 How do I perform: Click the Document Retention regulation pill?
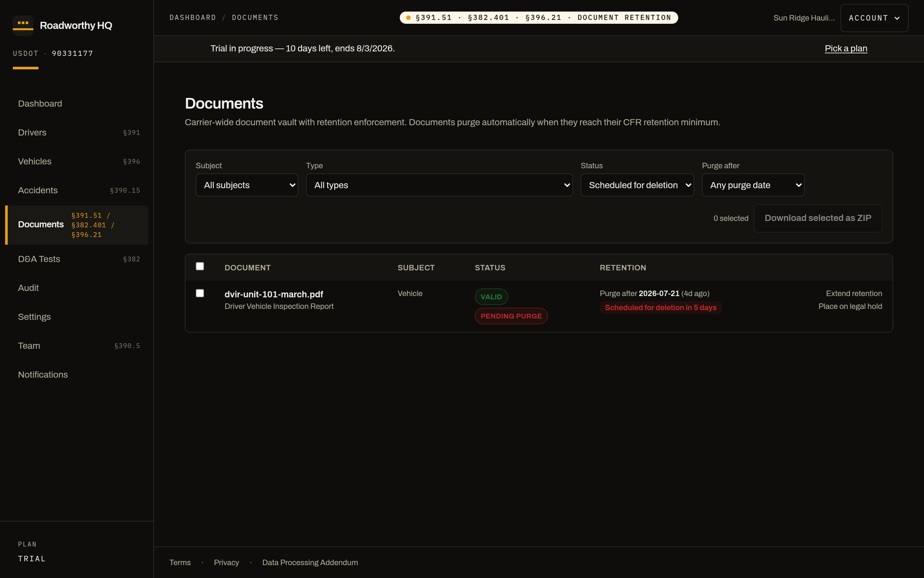pyautogui.click(x=539, y=18)
